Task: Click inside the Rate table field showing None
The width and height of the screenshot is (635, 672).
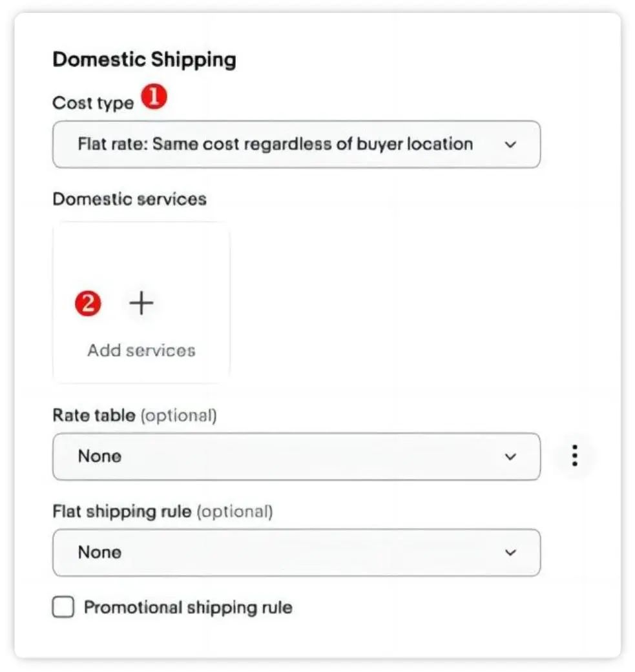Action: click(258, 456)
